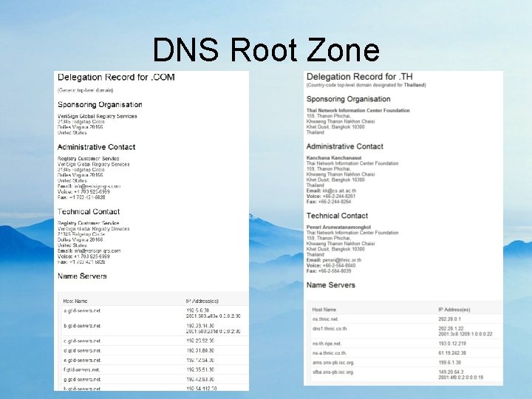Image resolution: width=532 pixels, height=399 pixels.
Task: Click 'Fax: +66-2-244-8264' line
Action: click(x=329, y=202)
